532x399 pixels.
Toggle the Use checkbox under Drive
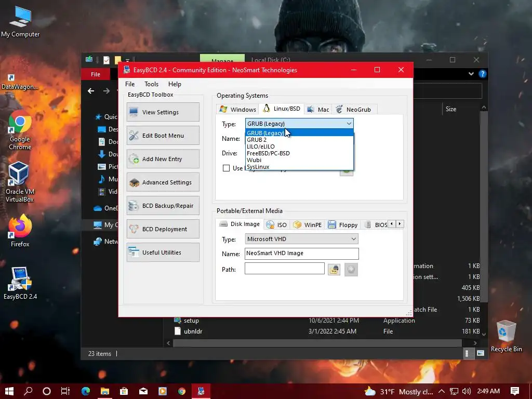pyautogui.click(x=226, y=168)
